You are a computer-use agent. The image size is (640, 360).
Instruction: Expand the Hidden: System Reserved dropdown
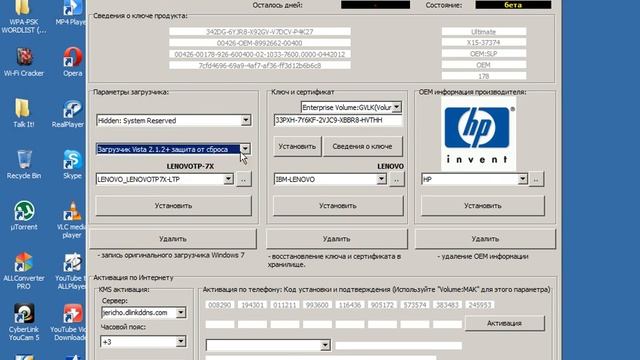(245, 120)
